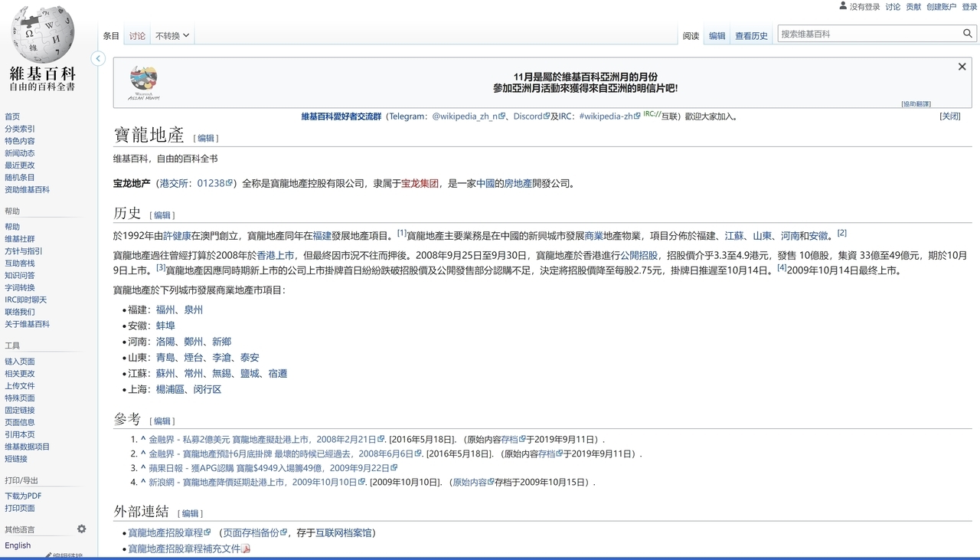Screen dimensions: 980x560
Task: Open the 01238 stock code link
Action: point(214,183)
